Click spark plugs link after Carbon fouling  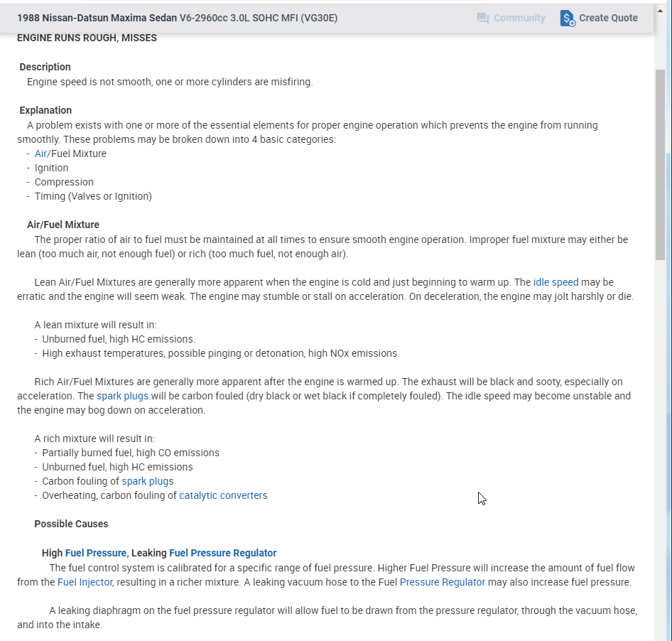point(145,481)
